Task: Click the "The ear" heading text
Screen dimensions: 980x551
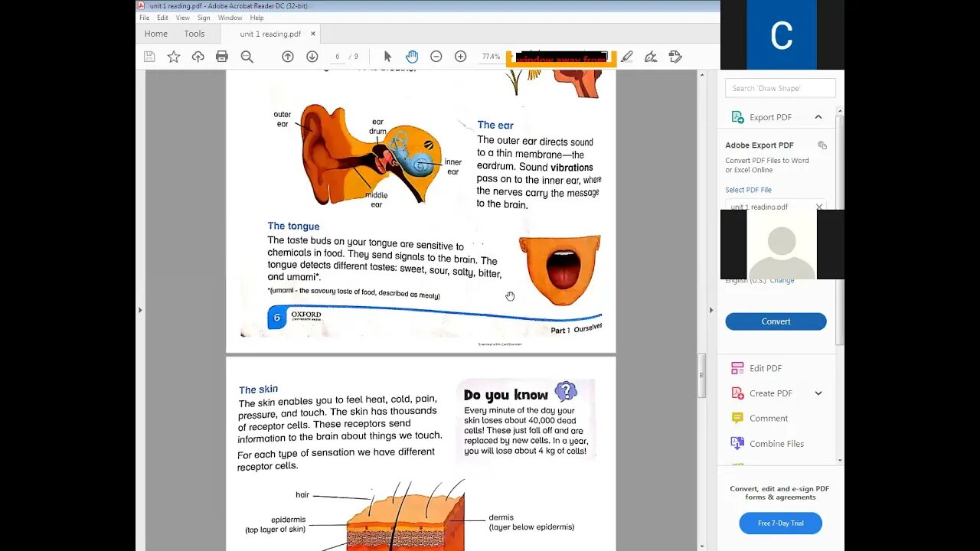Action: pos(495,125)
